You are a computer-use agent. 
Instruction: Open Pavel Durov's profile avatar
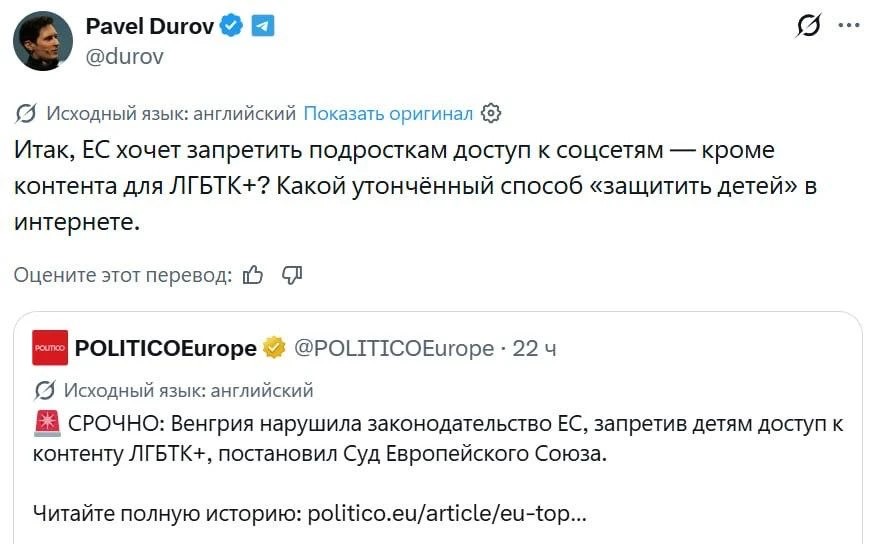(42, 41)
